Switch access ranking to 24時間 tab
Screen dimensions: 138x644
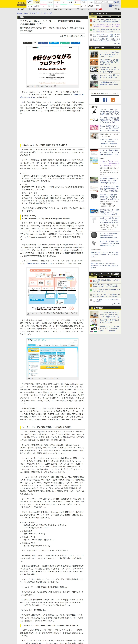point(101,17)
